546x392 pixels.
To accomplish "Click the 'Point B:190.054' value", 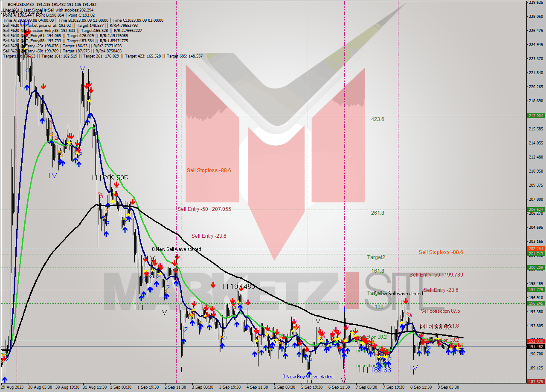I will point(50,15).
